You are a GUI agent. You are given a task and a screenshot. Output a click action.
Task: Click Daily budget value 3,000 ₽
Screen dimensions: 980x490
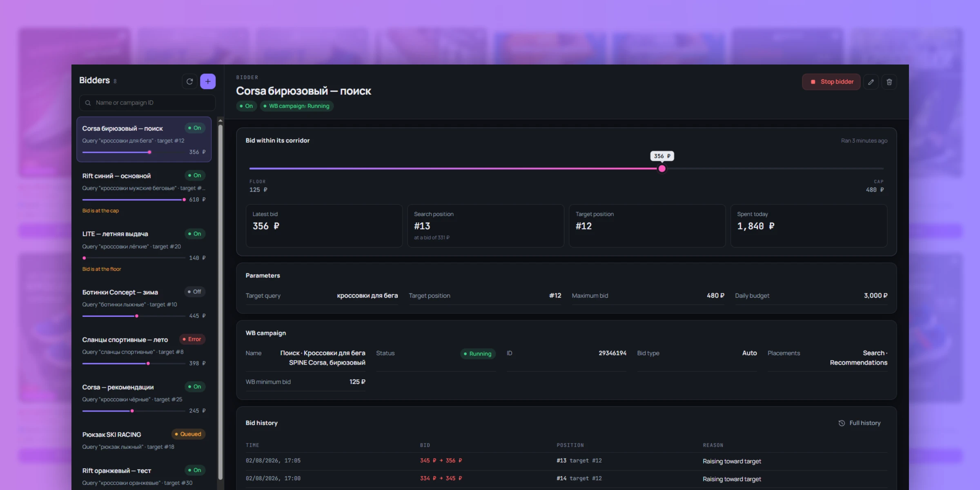click(x=875, y=296)
